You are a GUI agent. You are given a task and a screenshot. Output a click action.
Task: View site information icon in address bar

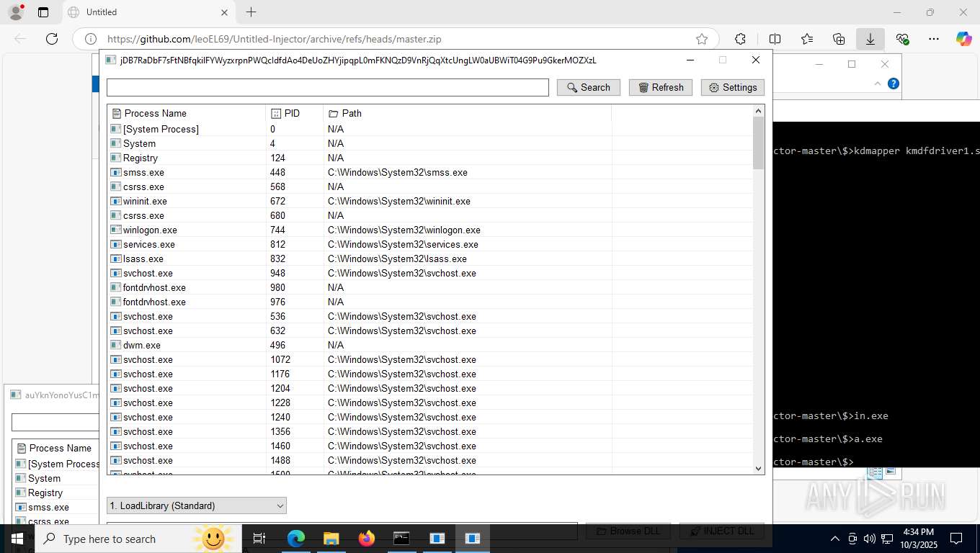pos(90,39)
